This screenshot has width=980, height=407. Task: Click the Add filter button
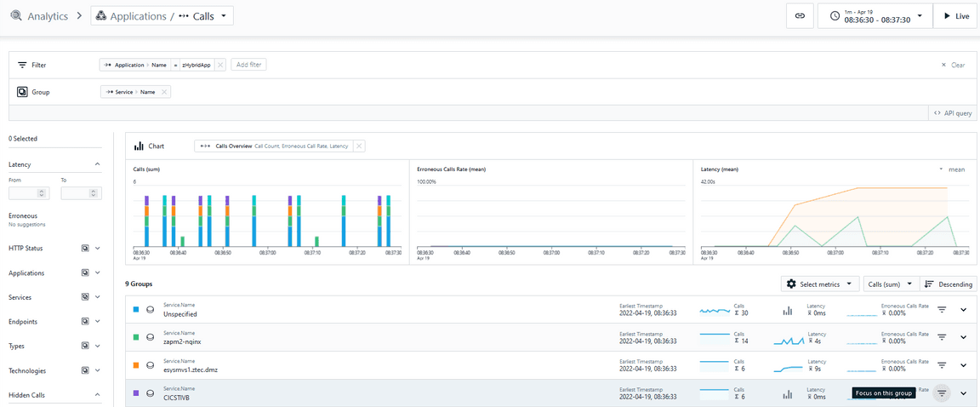point(248,65)
